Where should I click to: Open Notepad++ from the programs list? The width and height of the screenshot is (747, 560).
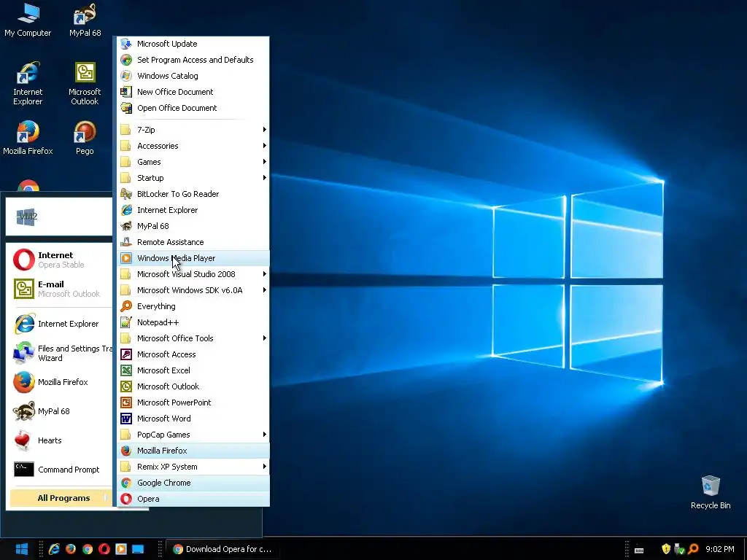coord(193,322)
